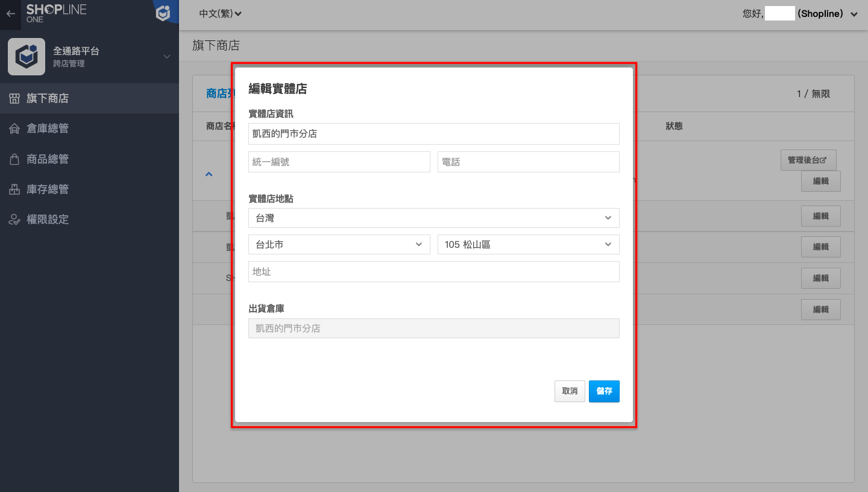Open the 105 松山區 district dropdown
868x492 pixels.
pos(529,244)
